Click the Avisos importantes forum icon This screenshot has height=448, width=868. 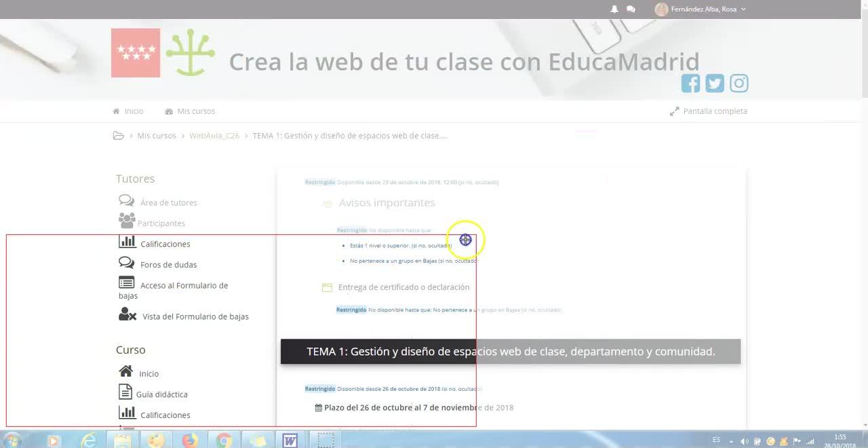click(x=328, y=203)
